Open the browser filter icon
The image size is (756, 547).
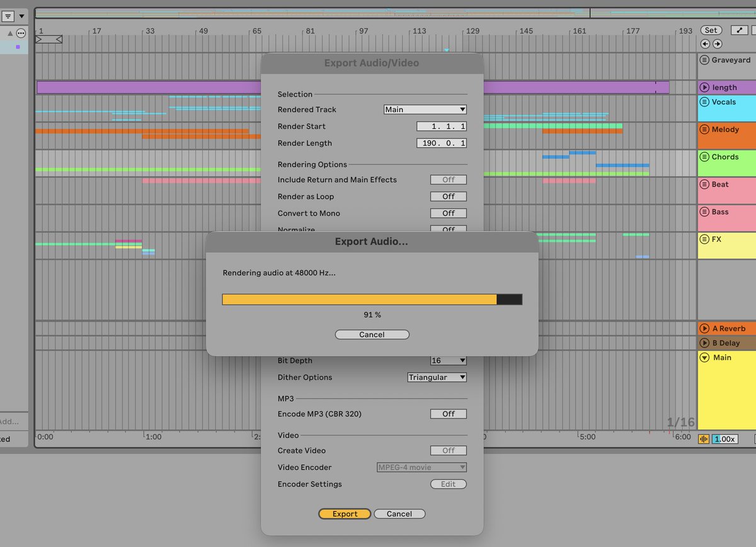[8, 16]
